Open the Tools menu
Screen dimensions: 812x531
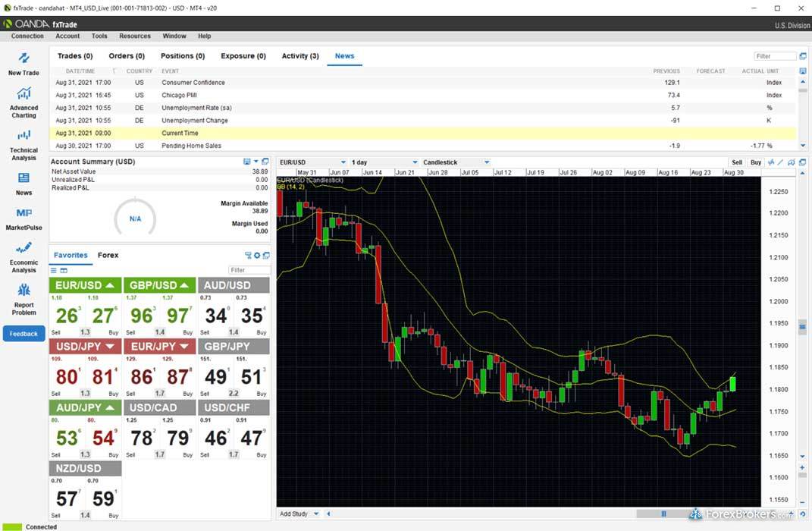click(x=99, y=36)
